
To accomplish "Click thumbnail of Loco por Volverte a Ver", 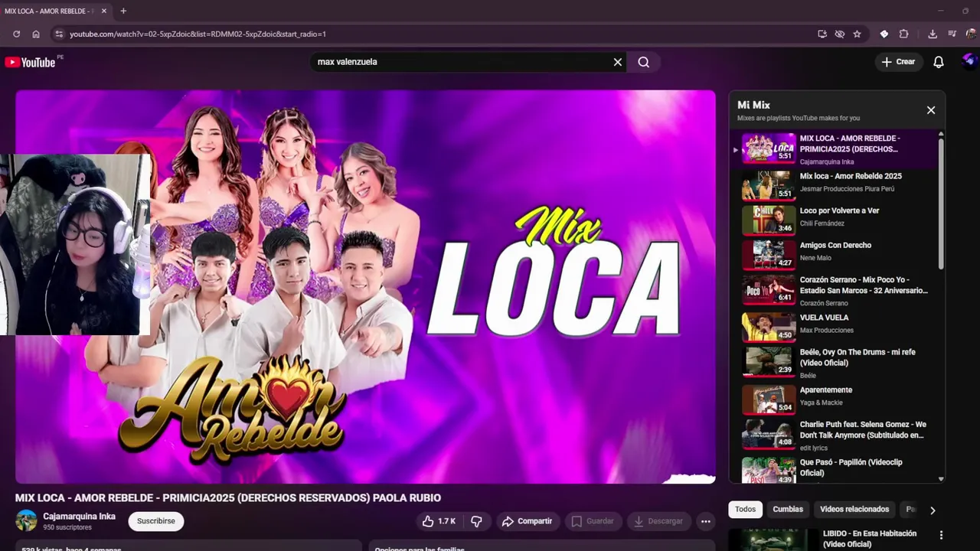I will 769,220.
